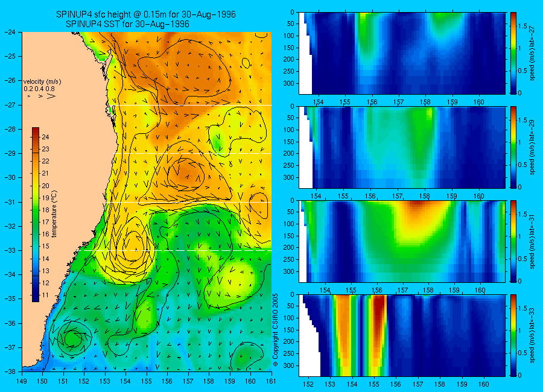
Task: Click the temperature color bar on the SST map
Action: point(36,215)
